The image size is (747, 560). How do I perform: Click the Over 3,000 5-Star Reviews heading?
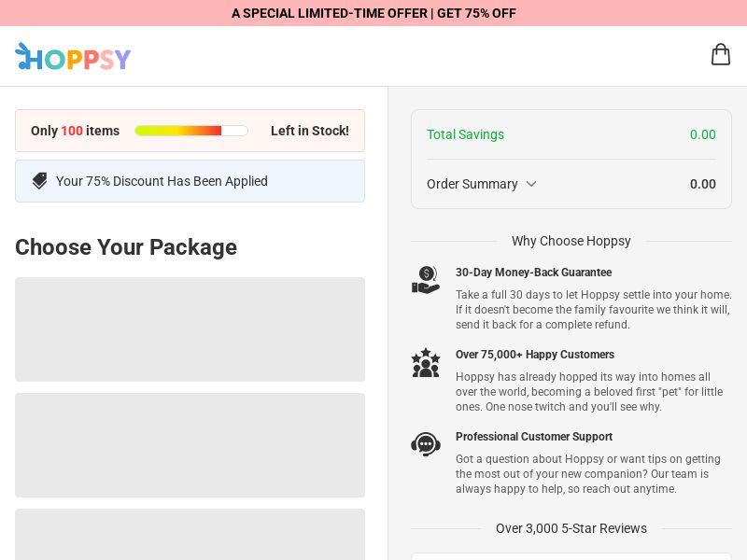pyautogui.click(x=571, y=528)
